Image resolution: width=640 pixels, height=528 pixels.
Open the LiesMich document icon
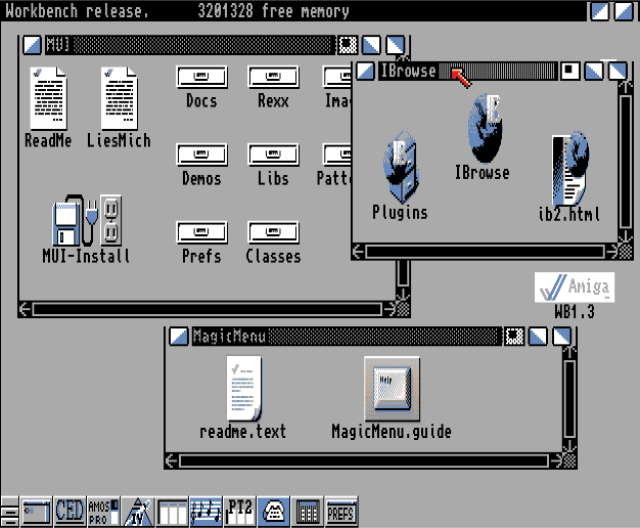click(119, 99)
